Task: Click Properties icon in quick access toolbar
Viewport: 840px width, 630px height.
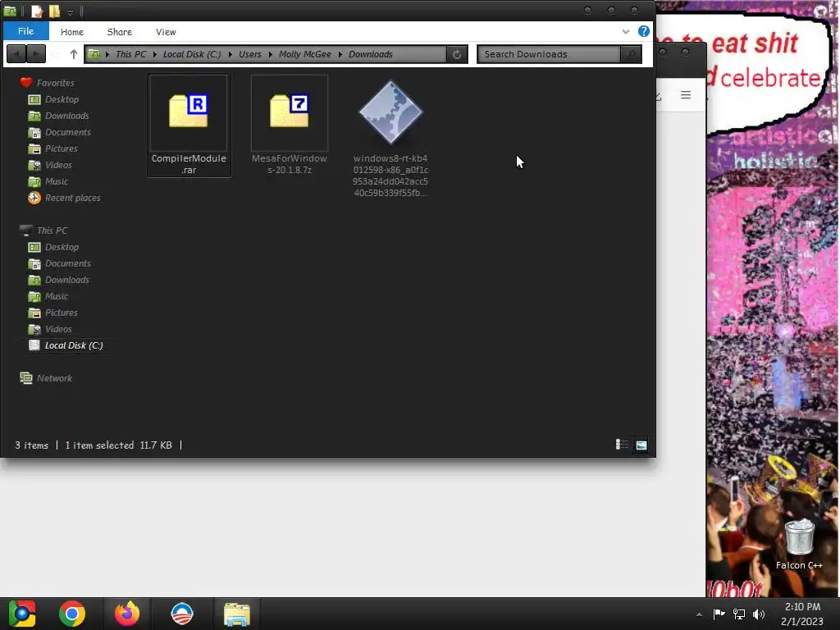Action: [x=36, y=11]
